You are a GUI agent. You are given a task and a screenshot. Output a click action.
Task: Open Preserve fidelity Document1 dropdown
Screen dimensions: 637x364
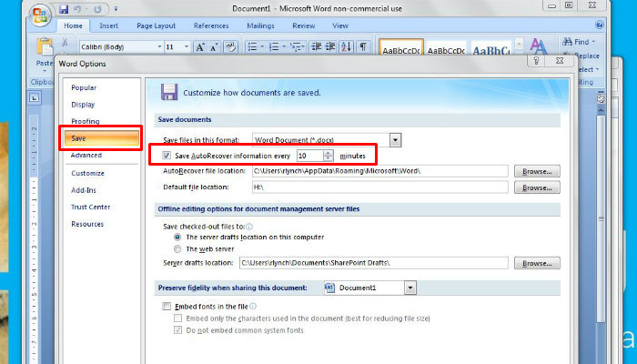pyautogui.click(x=410, y=288)
